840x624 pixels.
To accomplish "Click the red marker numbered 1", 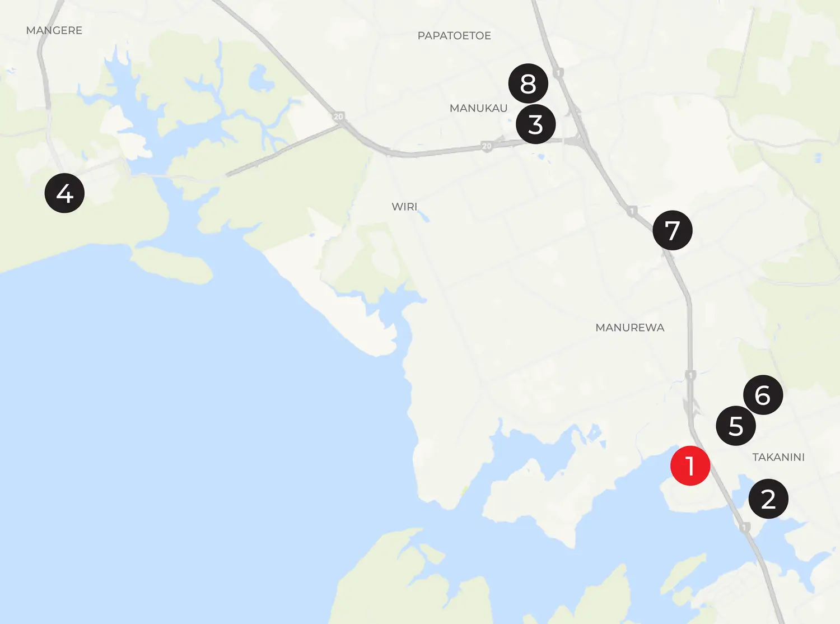I will pyautogui.click(x=690, y=465).
